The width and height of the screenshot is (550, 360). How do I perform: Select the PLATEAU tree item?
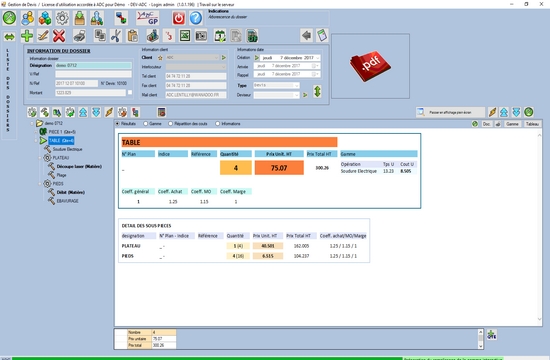pyautogui.click(x=61, y=158)
